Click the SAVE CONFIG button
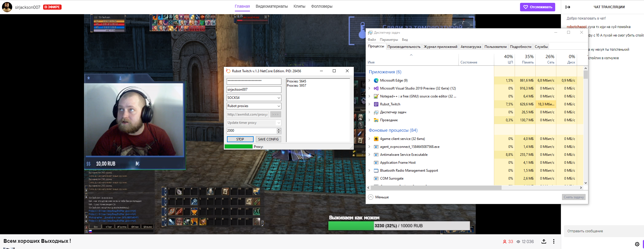 coord(268,139)
